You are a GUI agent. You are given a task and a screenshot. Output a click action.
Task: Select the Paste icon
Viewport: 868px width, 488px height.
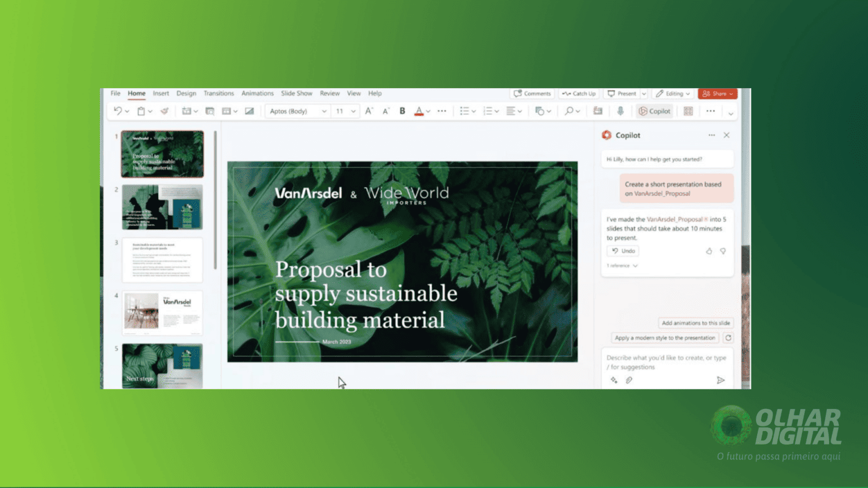click(140, 111)
